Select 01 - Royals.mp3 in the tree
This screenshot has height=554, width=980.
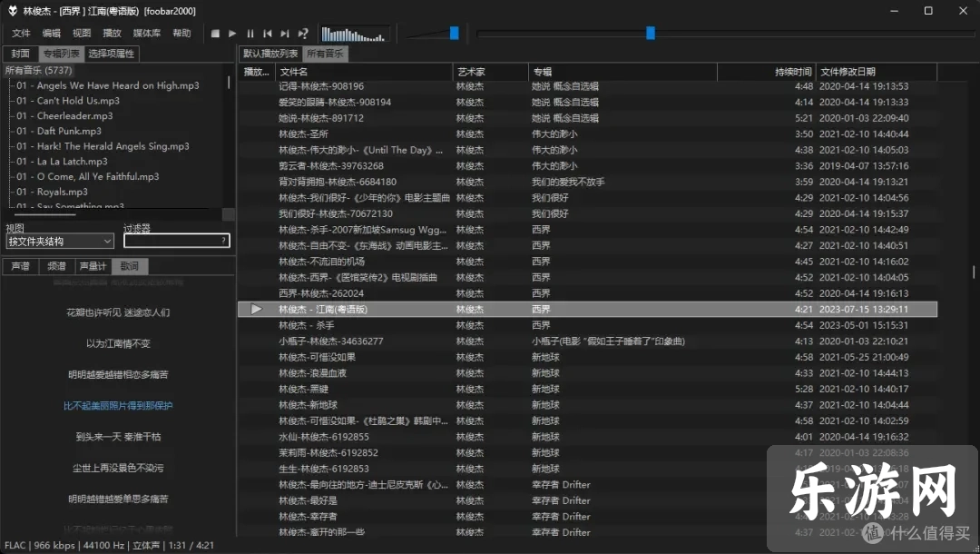(x=52, y=192)
